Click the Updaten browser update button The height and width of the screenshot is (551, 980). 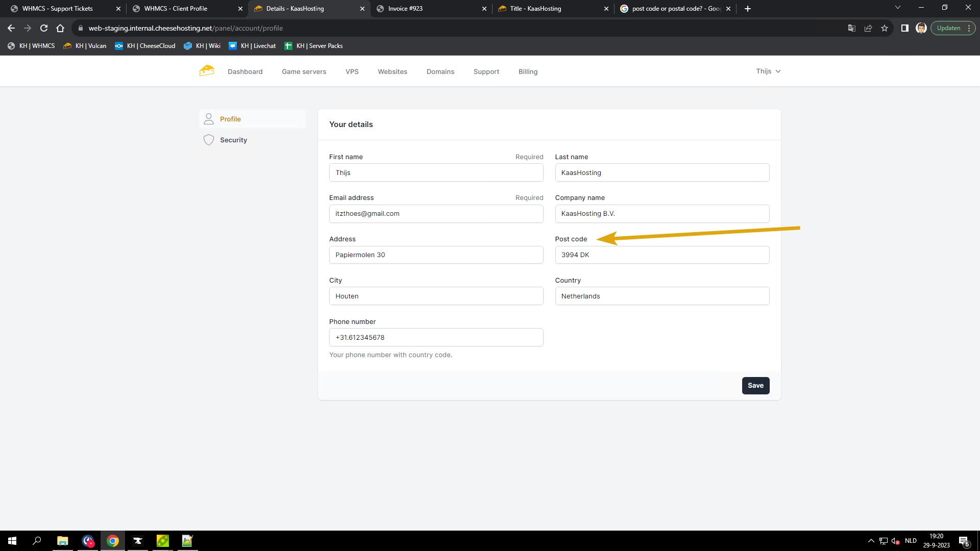948,28
